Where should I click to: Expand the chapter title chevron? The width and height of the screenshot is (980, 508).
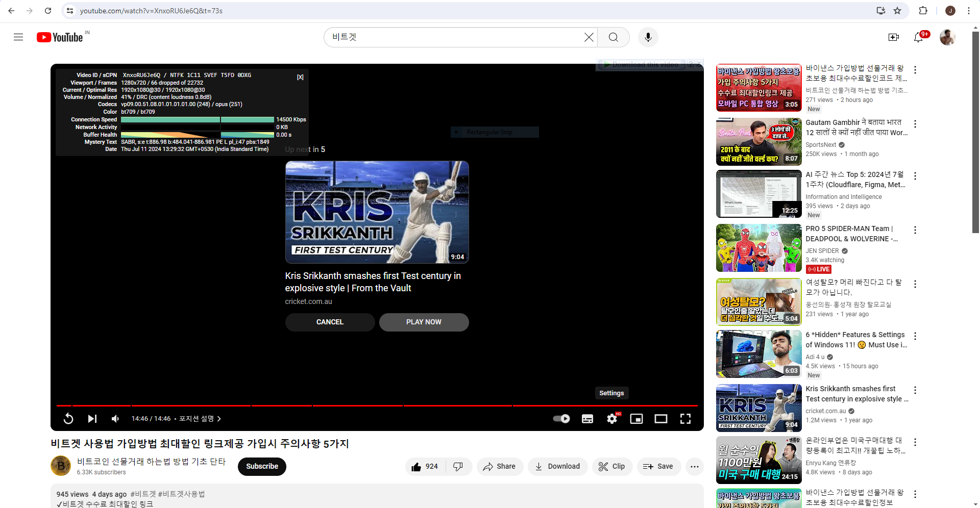coord(219,419)
